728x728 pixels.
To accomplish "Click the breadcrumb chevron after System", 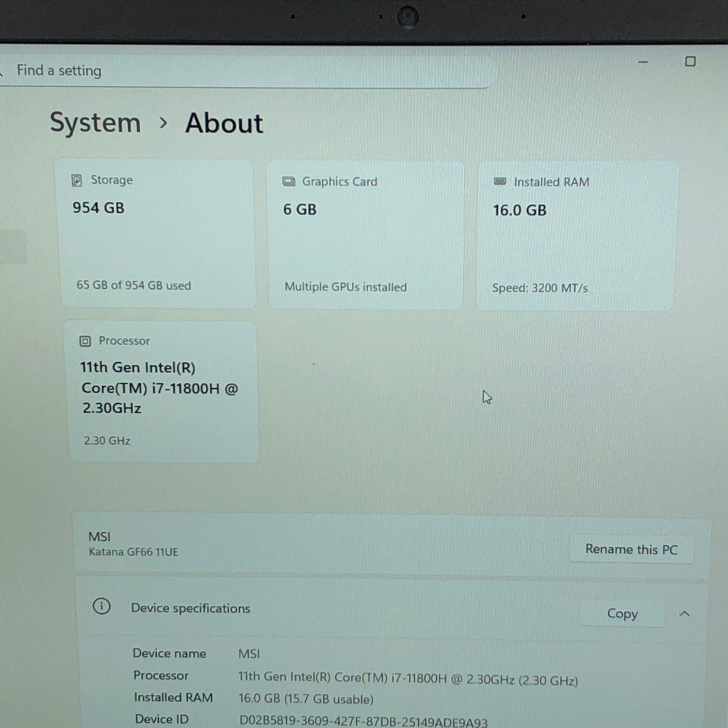I will pyautogui.click(x=163, y=123).
